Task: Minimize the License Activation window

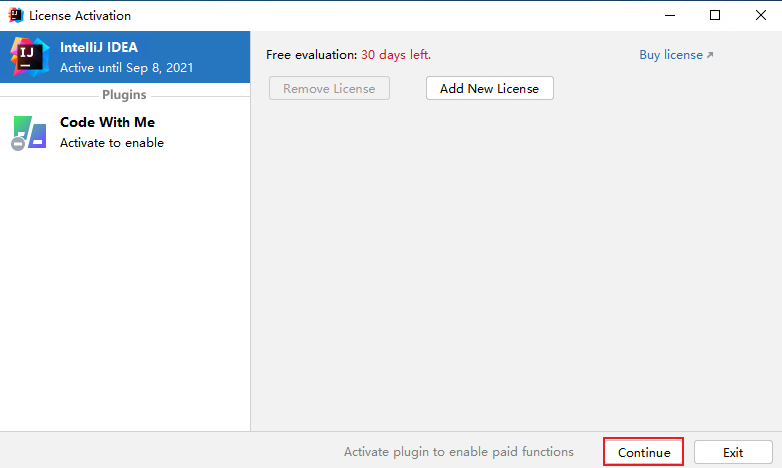Action: coord(670,15)
